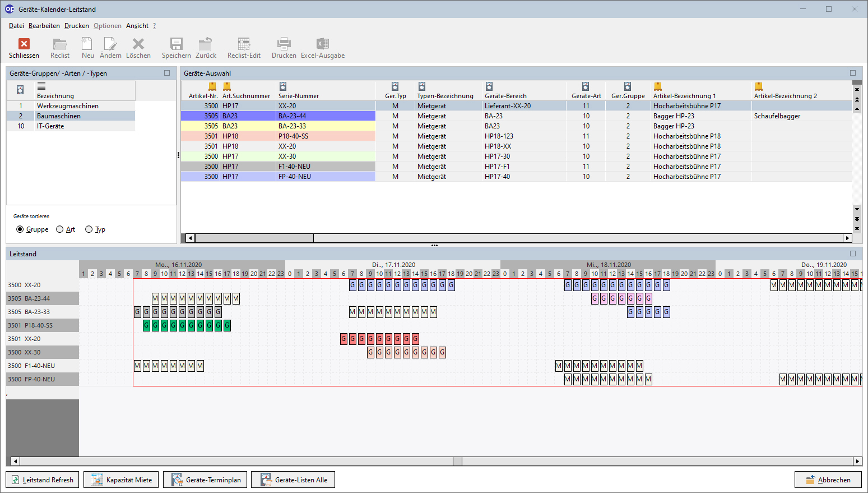
Task: Click the Artikel-Bezeichnung 2 header icon
Action: click(x=759, y=86)
